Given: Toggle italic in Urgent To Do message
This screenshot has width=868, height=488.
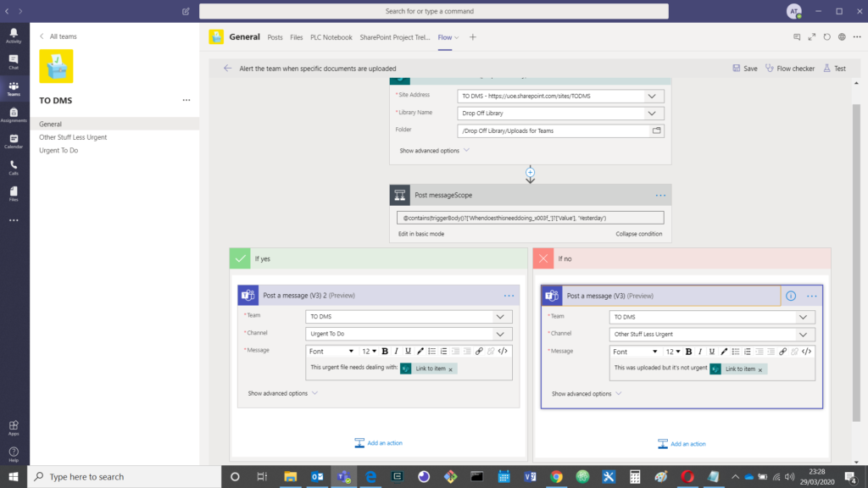Looking at the screenshot, I should [397, 351].
